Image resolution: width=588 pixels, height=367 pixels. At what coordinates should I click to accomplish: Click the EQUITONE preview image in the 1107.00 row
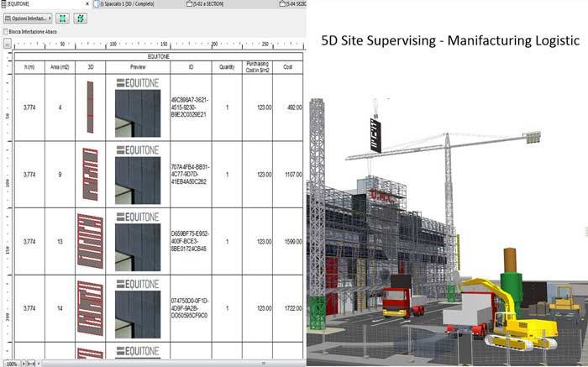click(138, 181)
